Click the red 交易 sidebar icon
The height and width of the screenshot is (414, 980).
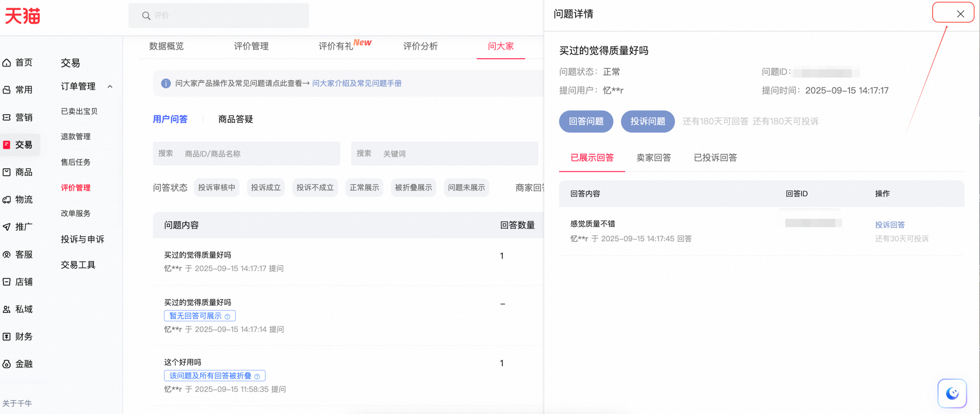(x=6, y=145)
